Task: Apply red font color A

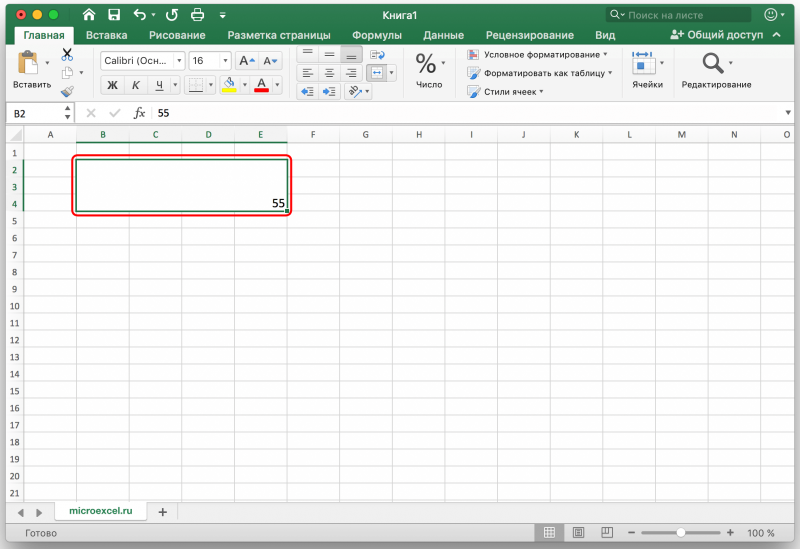Action: [x=261, y=85]
